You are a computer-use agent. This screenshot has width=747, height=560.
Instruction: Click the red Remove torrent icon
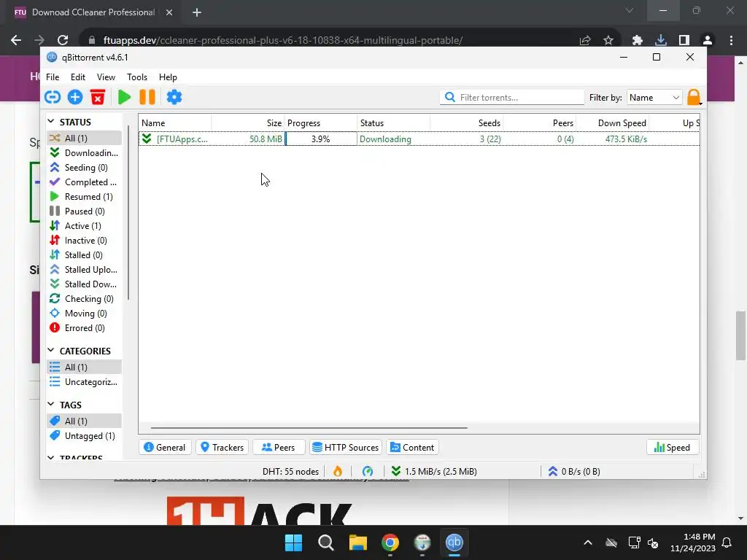pyautogui.click(x=98, y=97)
